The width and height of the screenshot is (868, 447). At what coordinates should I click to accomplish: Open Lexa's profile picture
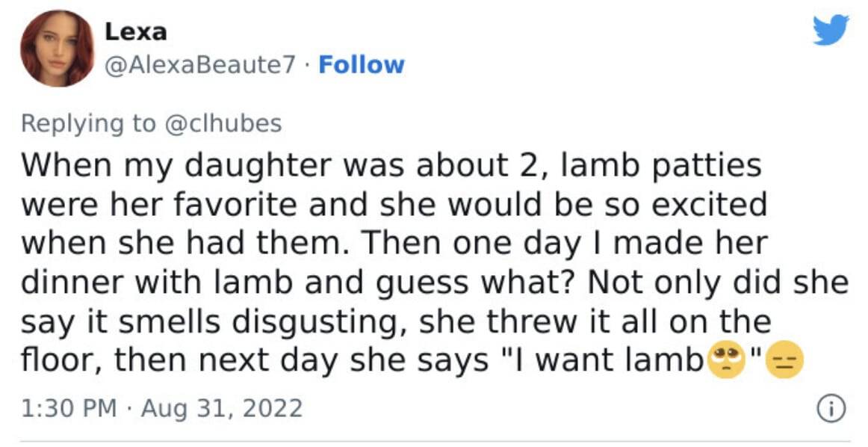click(57, 48)
